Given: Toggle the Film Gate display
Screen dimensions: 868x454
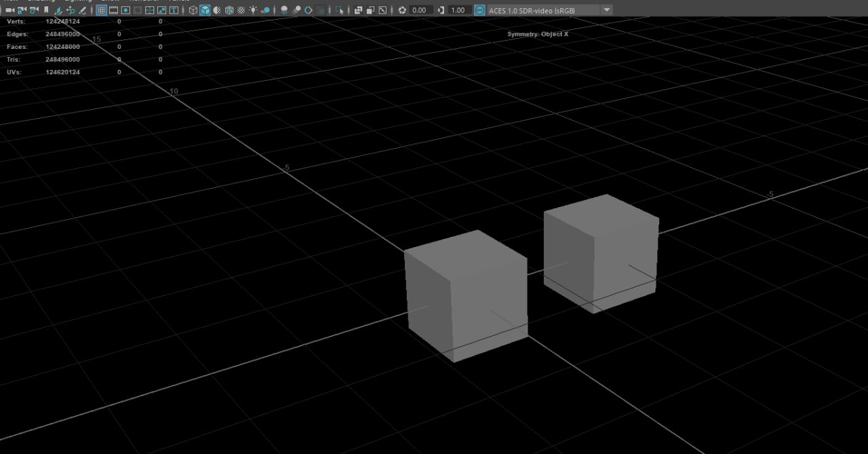Looking at the screenshot, I should [x=113, y=10].
